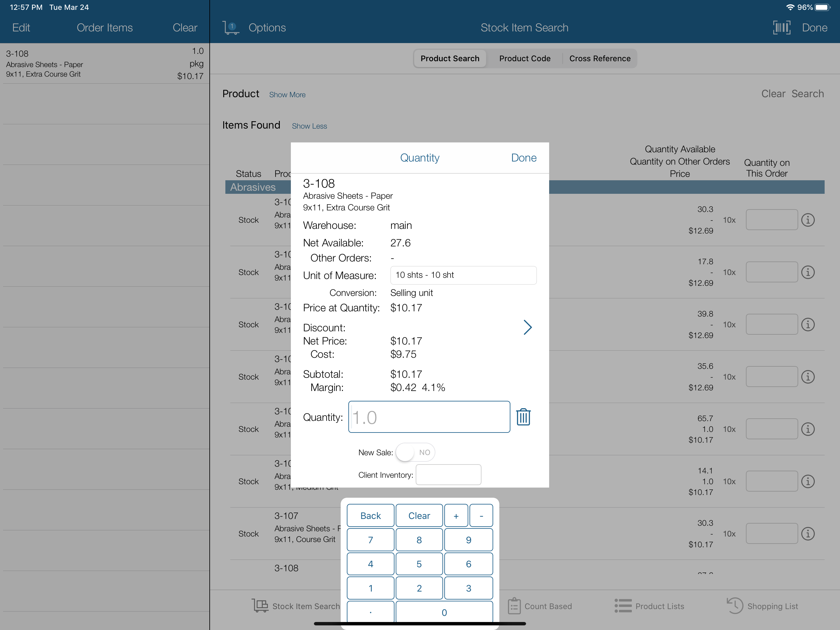Image resolution: width=840 pixels, height=630 pixels.
Task: Tap keypad digit 5
Action: click(419, 564)
